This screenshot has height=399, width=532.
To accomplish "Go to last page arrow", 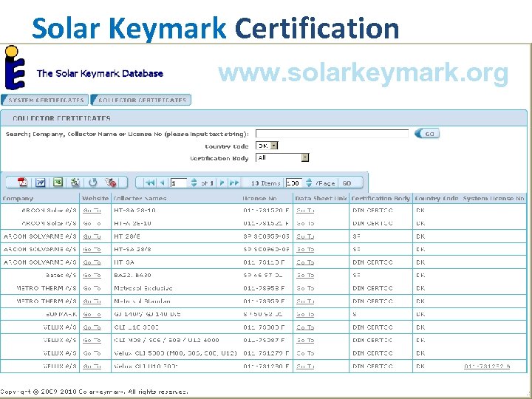I will [234, 182].
